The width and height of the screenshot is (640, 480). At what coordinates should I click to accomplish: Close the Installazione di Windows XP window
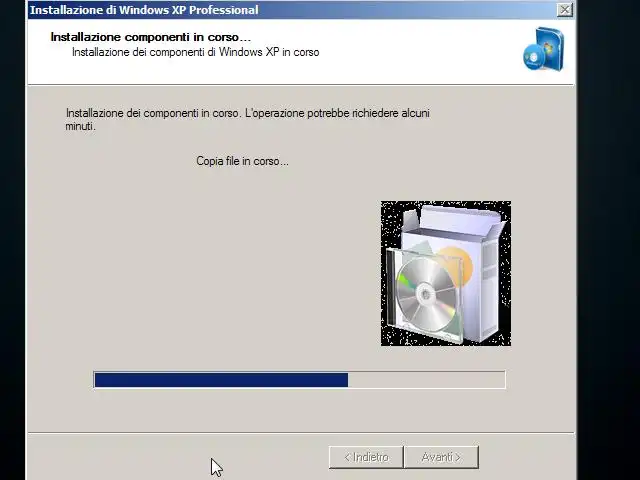[564, 10]
